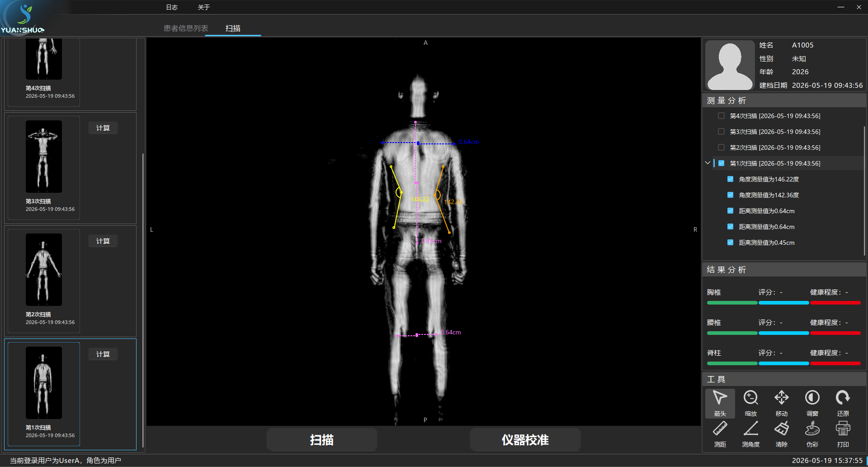Screen dimensions: 868x467
Task: Select the arrow (箭头) pointer tool
Action: click(x=720, y=403)
